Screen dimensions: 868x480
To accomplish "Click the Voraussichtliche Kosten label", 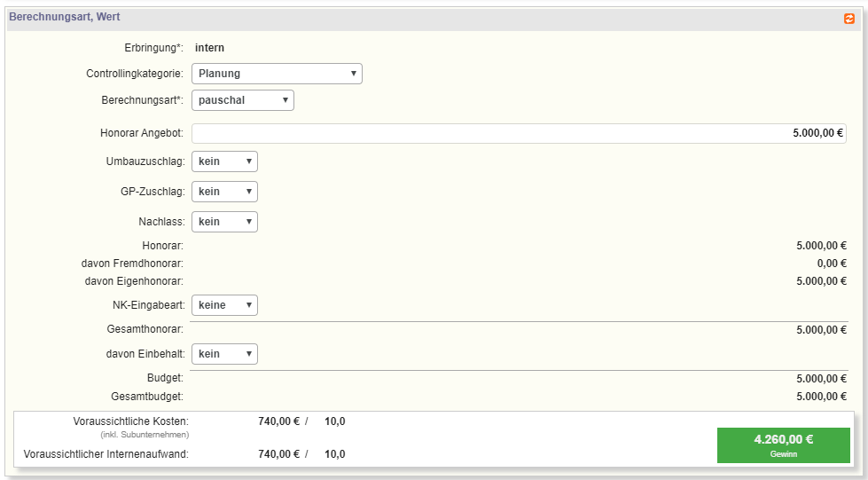I will point(130,421).
